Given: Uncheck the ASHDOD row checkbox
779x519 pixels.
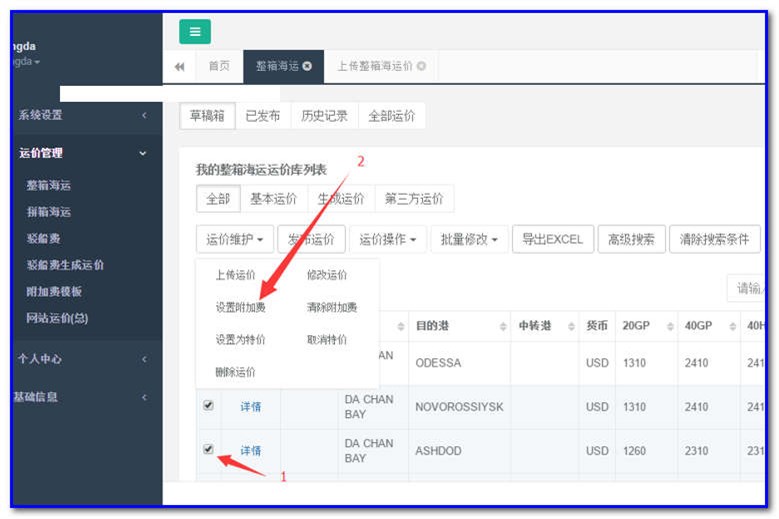Looking at the screenshot, I should tap(209, 449).
